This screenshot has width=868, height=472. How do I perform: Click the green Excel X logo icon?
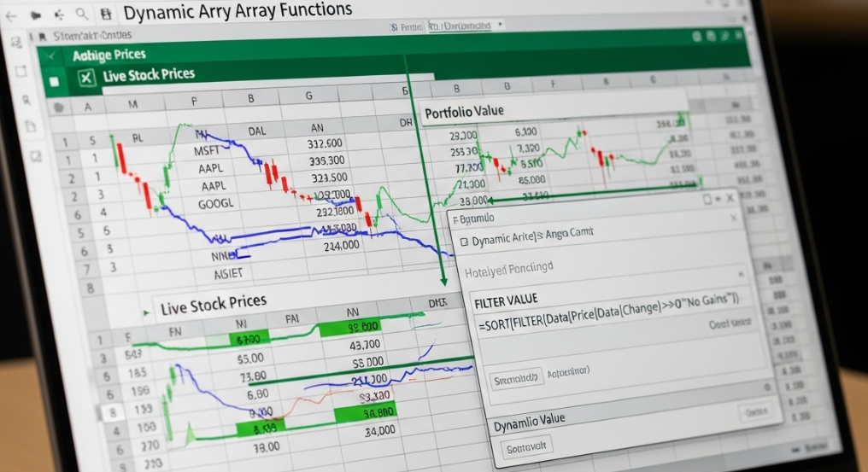pyautogui.click(x=85, y=78)
